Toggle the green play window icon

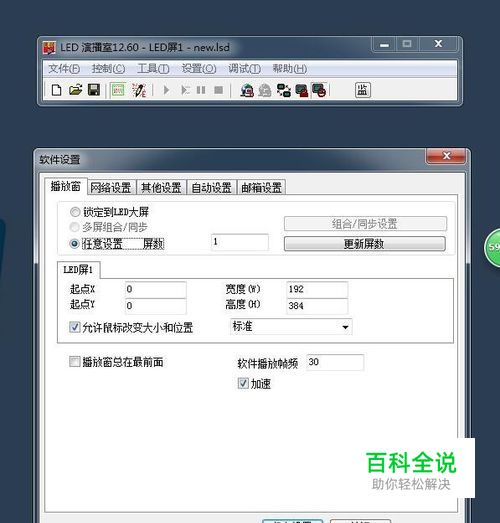[x=118, y=90]
